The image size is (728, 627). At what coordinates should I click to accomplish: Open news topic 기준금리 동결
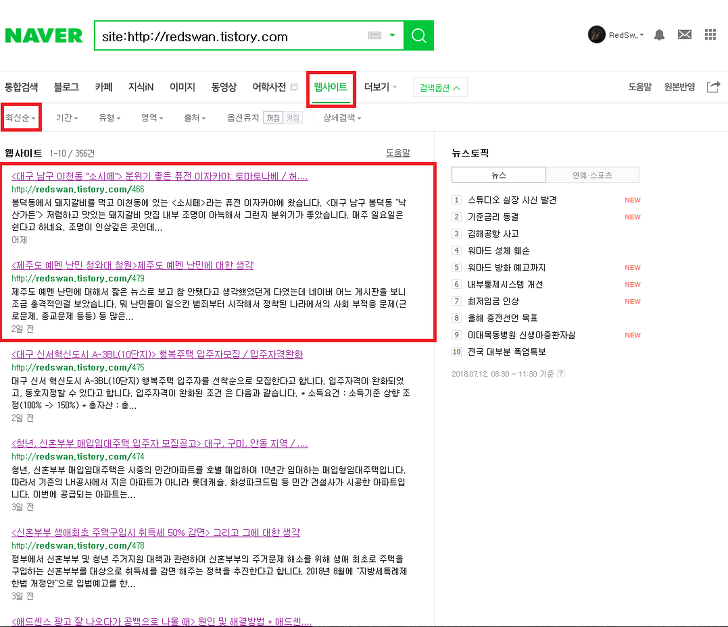[x=493, y=217]
